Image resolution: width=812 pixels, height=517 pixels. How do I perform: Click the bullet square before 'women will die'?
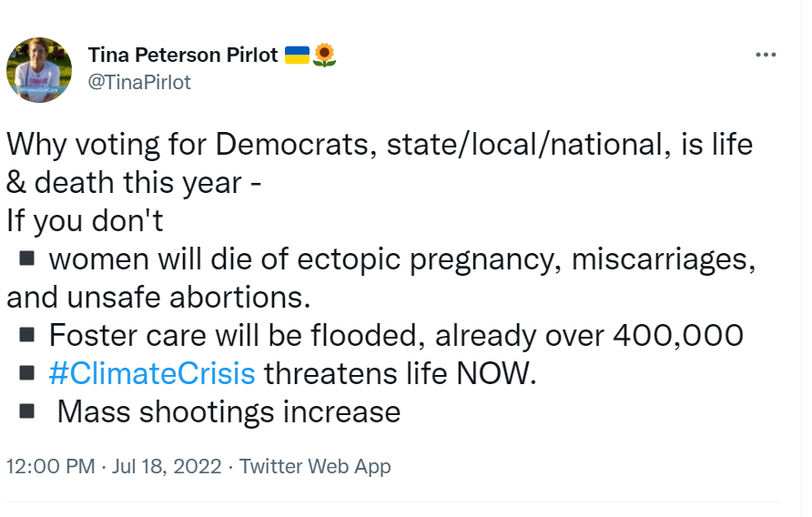(x=27, y=259)
